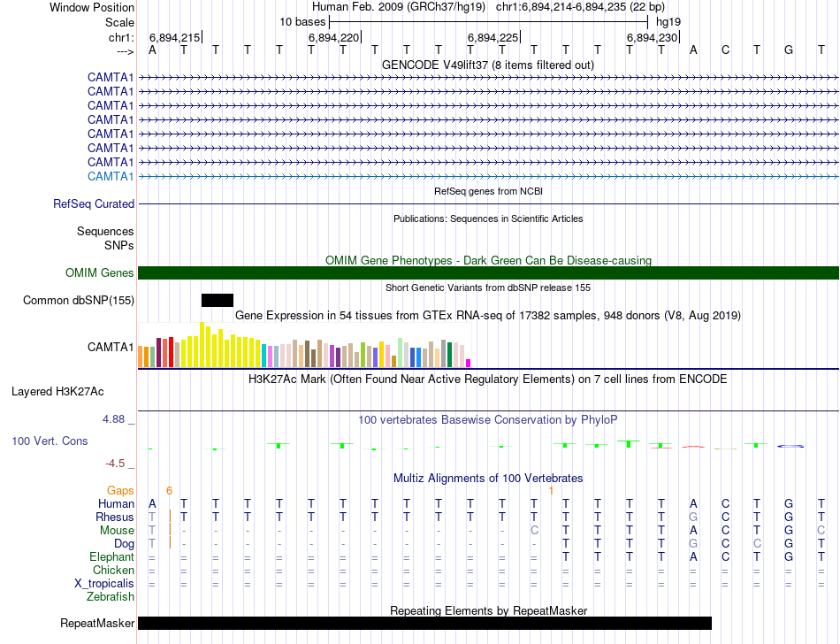Click the light-blue CAMTA1 transcript label
The width and height of the screenshot is (840, 644).
pos(111,176)
